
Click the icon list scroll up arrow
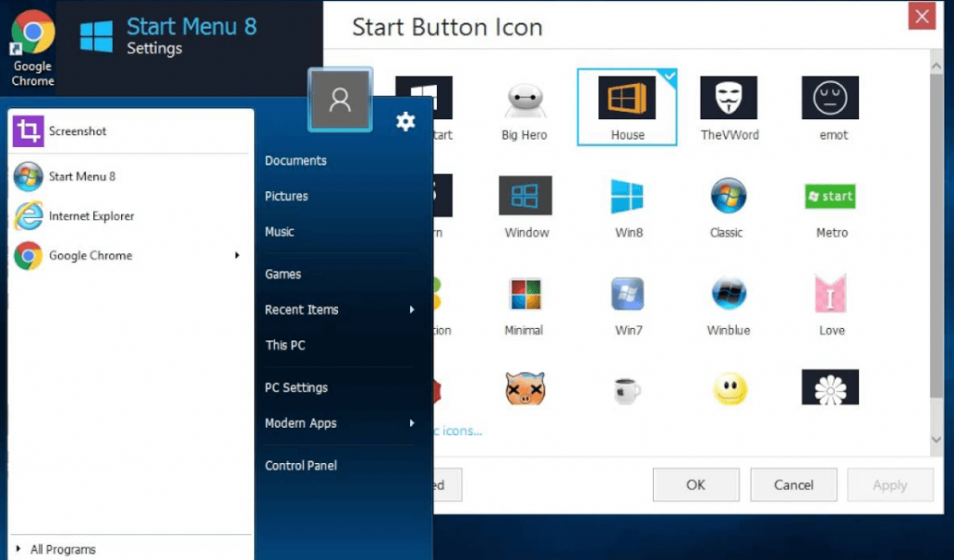coord(935,66)
